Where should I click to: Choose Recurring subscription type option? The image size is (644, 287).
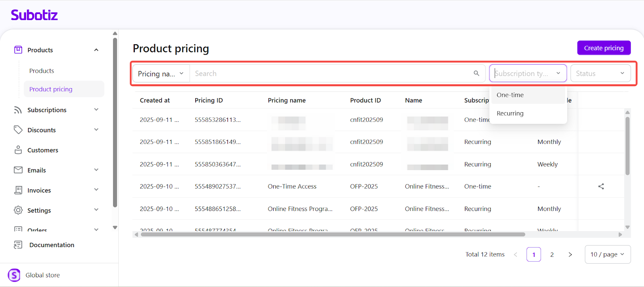click(510, 113)
